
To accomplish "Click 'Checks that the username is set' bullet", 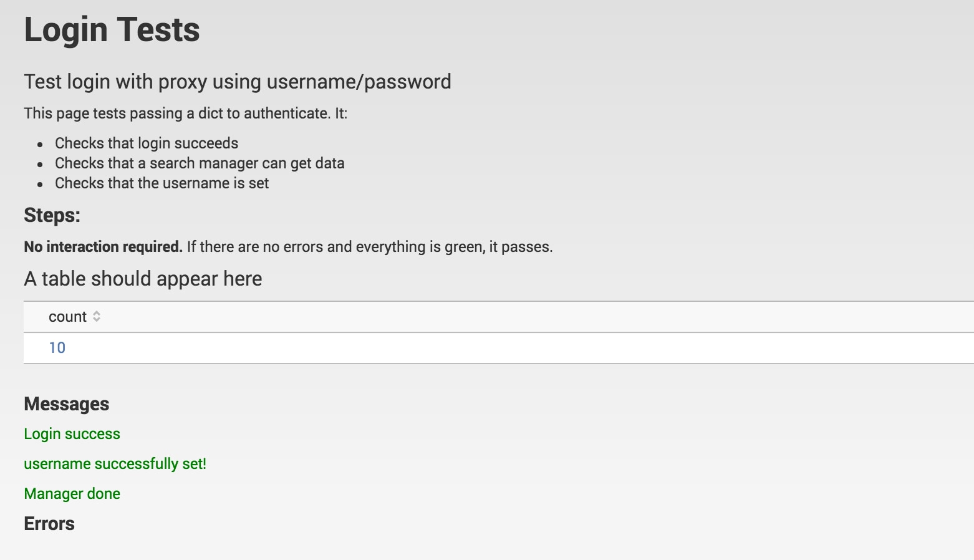I will pos(162,183).
